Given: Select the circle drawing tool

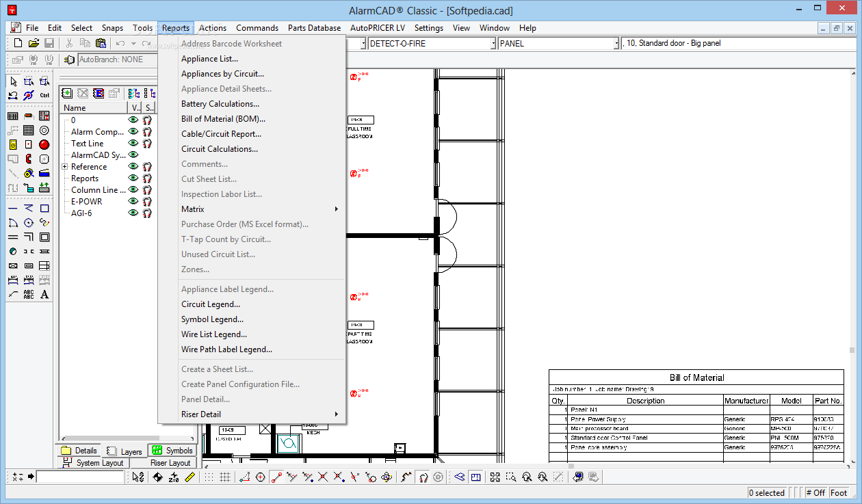Looking at the screenshot, I should [x=29, y=223].
